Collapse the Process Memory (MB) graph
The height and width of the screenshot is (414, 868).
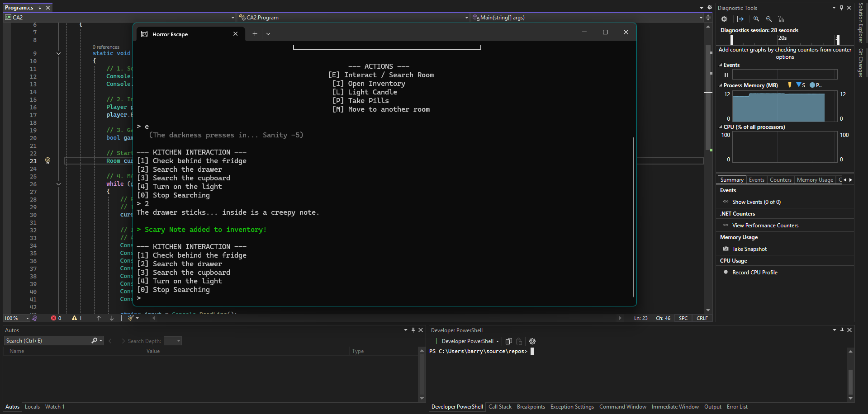[721, 85]
